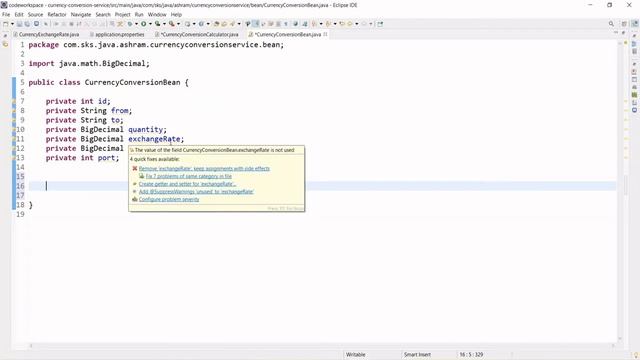The width and height of the screenshot is (640, 360).
Task: Open the Help menu
Action: (176, 14)
